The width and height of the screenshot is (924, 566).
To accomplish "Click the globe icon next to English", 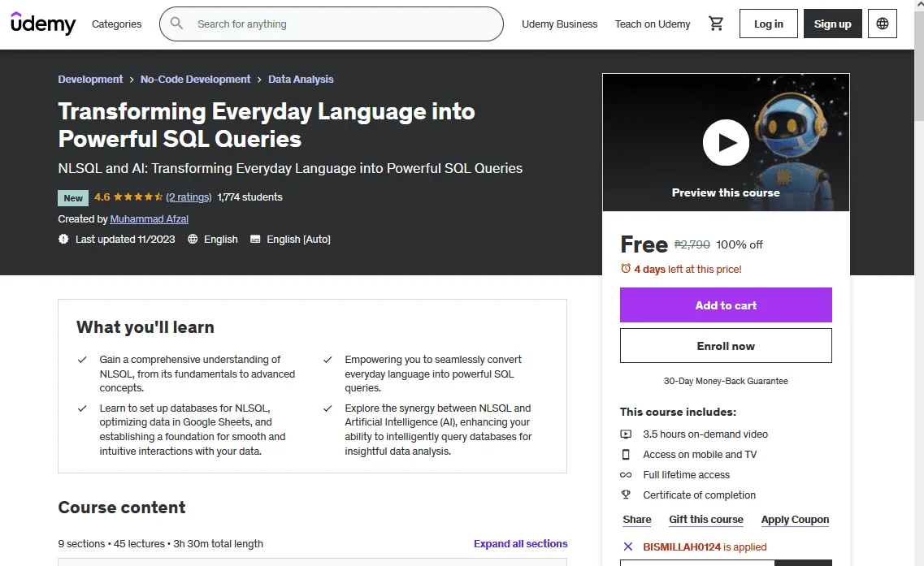I will 193,239.
